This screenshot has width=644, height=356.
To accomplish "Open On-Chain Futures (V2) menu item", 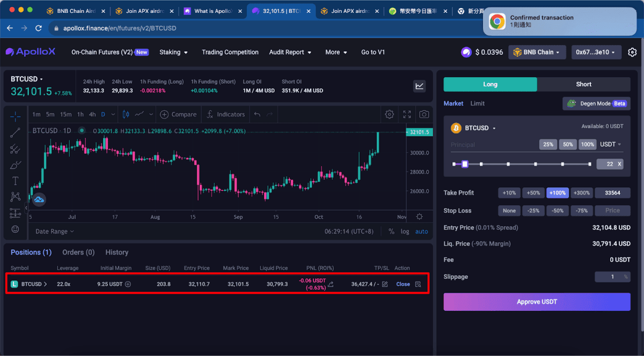I will pos(110,52).
